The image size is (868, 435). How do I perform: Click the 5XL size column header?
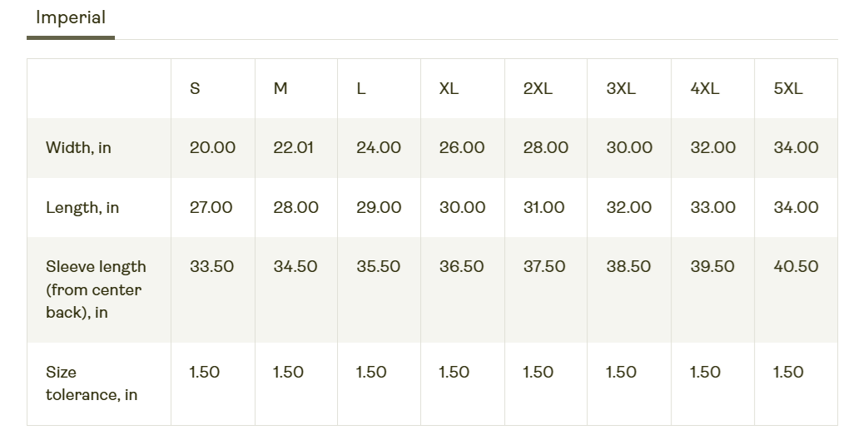[x=788, y=88]
